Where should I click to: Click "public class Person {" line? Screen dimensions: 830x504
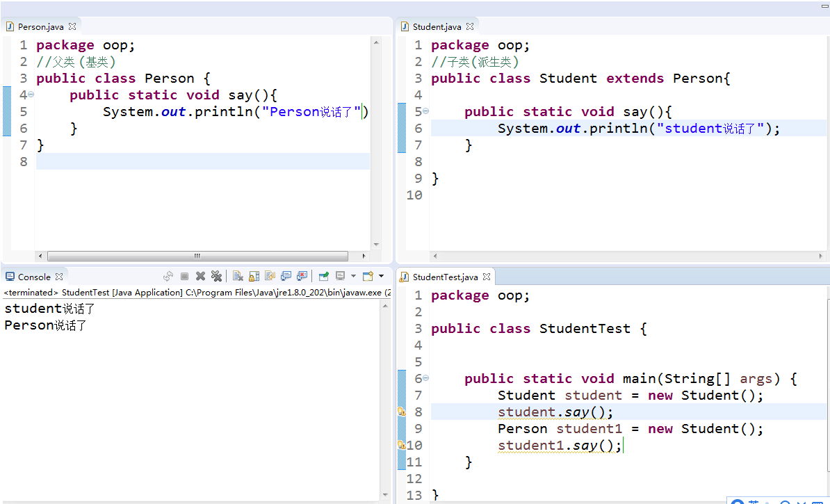(x=123, y=79)
